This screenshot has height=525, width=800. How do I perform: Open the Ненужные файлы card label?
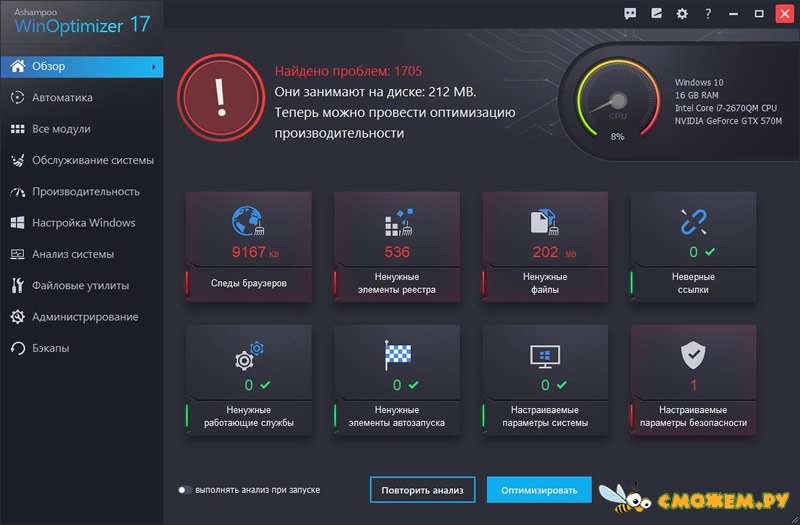545,283
